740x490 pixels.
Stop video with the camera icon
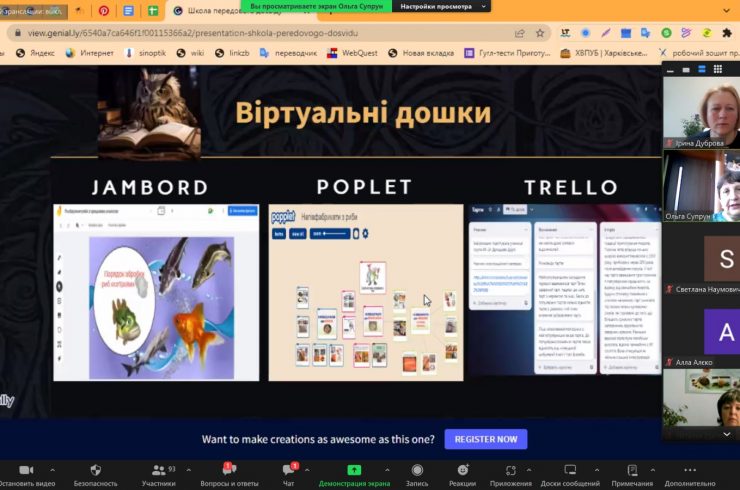(x=26, y=470)
